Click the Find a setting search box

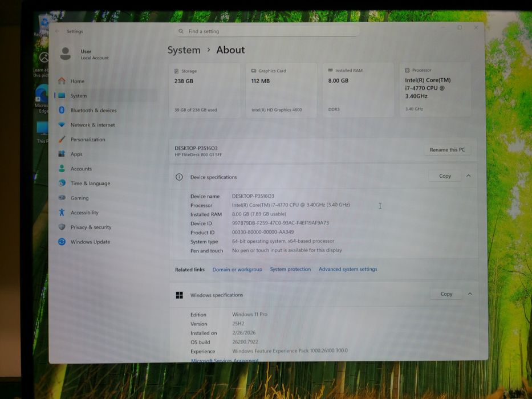[267, 31]
